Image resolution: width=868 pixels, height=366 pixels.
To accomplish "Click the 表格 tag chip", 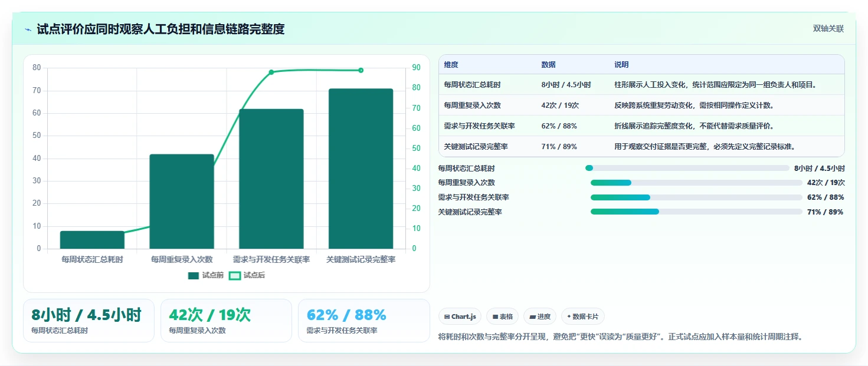I will point(503,316).
